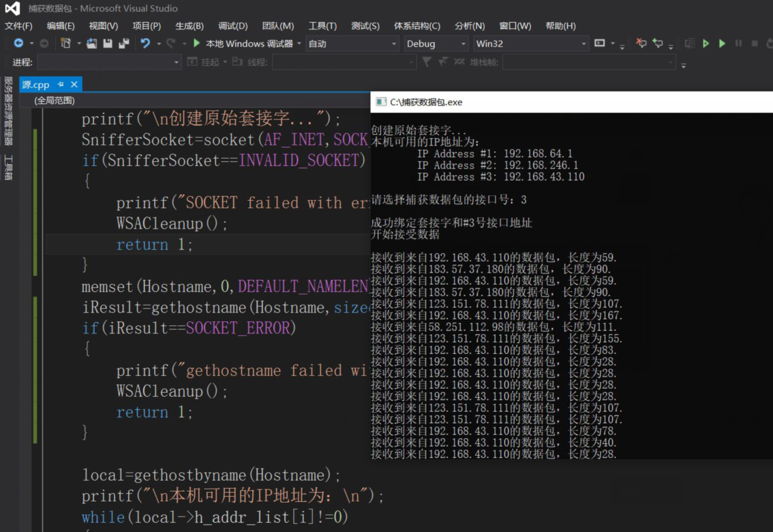773x532 pixels.
Task: Undo the last edit with the blue arrow icon
Action: (145, 43)
